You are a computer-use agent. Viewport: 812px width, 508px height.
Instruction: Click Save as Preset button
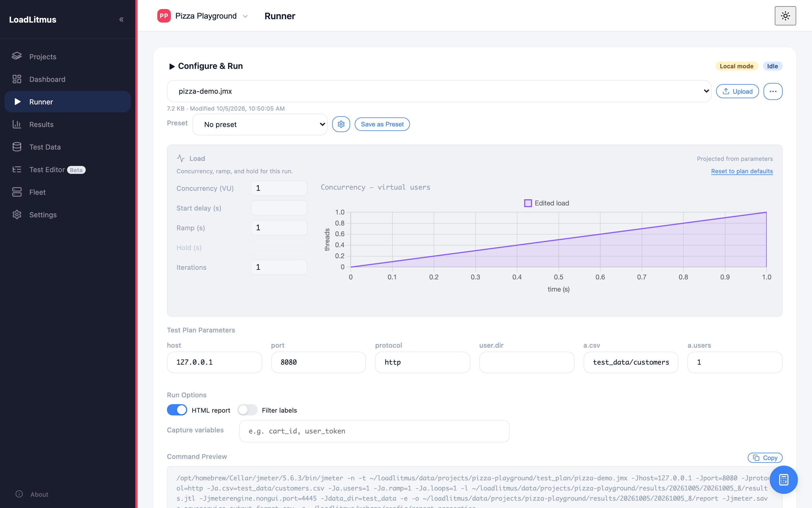tap(382, 124)
